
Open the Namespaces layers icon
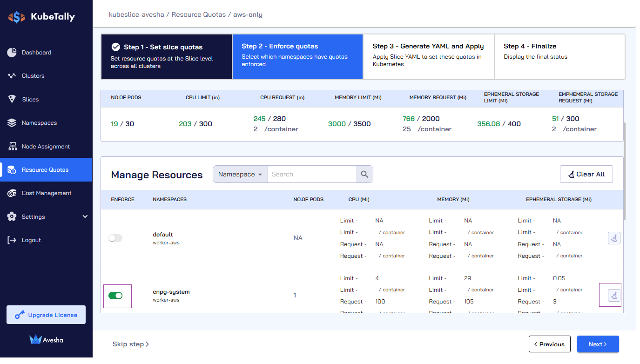12,123
